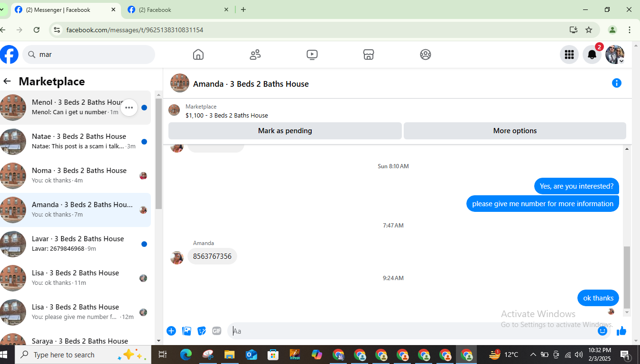Open the Facebook Menu grid icon
The width and height of the screenshot is (640, 364).
tap(569, 55)
